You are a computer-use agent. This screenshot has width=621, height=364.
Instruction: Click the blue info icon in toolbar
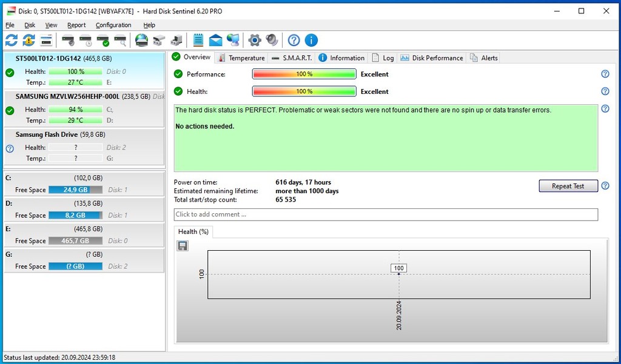coord(311,41)
